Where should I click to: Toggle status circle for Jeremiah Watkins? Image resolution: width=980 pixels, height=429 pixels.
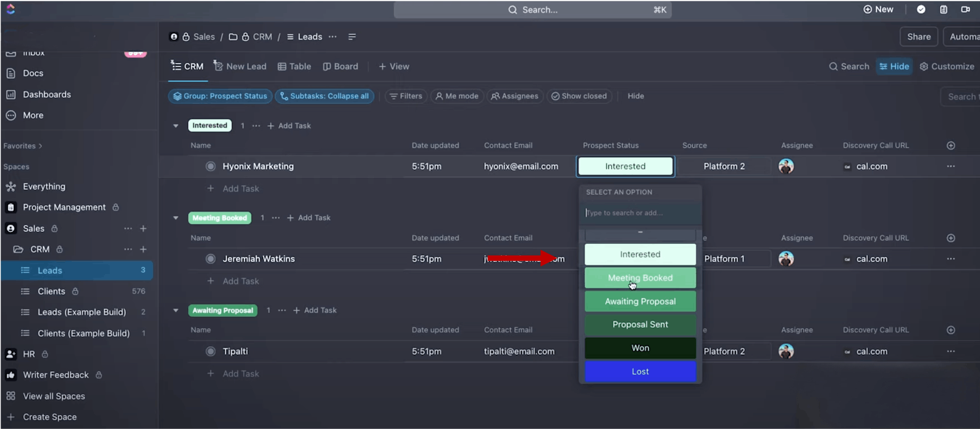211,259
